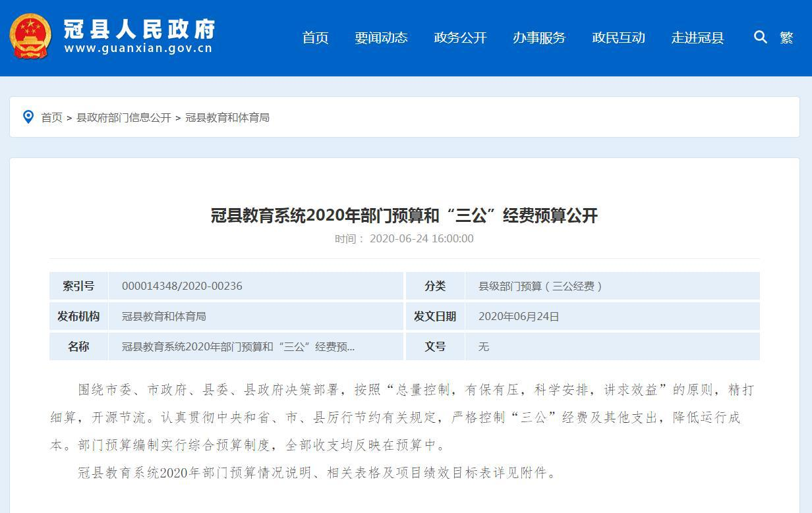Open the search magnifier icon
The height and width of the screenshot is (513, 812).
[761, 38]
